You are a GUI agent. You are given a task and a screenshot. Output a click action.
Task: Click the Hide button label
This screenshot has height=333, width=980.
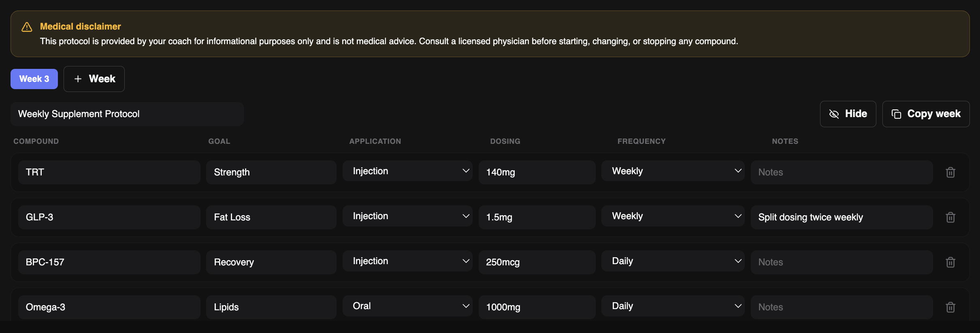(x=856, y=114)
